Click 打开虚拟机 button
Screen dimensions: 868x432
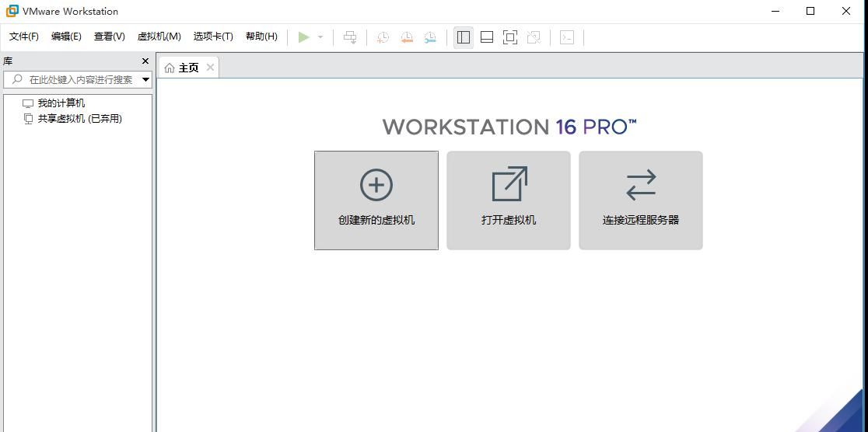pyautogui.click(x=509, y=200)
